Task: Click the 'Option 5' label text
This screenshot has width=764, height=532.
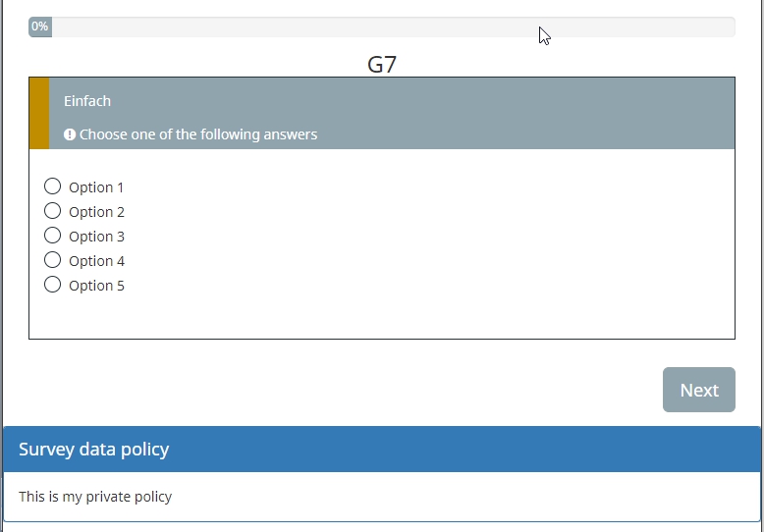Action: click(96, 286)
